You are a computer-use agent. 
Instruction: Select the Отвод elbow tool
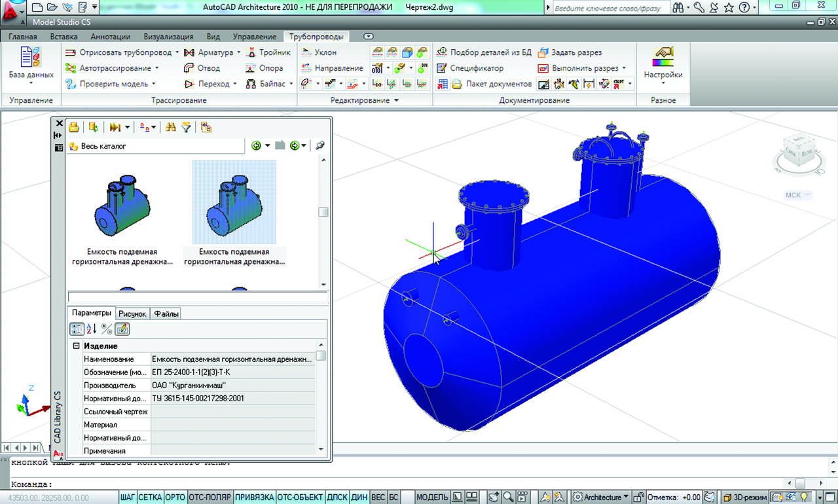click(x=202, y=68)
